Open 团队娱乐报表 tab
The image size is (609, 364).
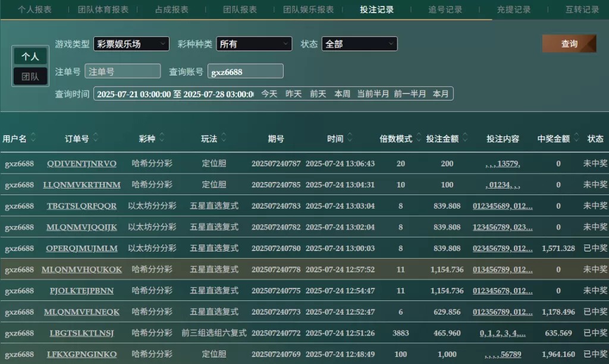click(x=309, y=10)
